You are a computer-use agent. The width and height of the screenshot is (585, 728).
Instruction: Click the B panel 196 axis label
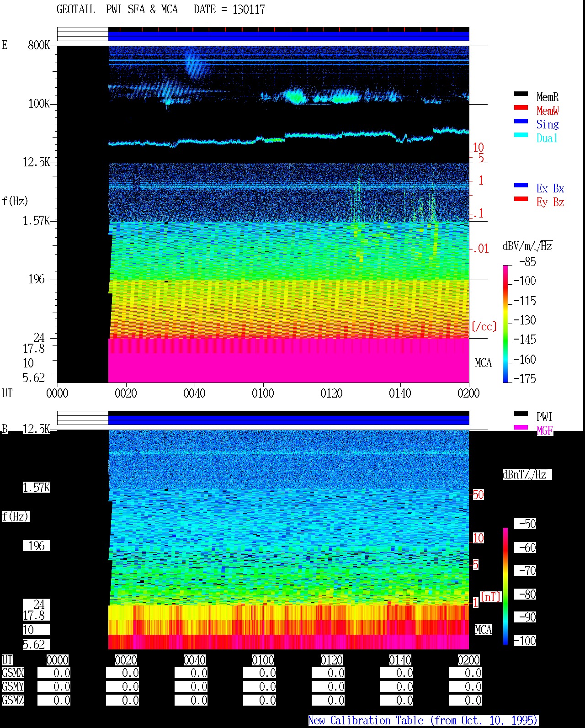(x=37, y=546)
